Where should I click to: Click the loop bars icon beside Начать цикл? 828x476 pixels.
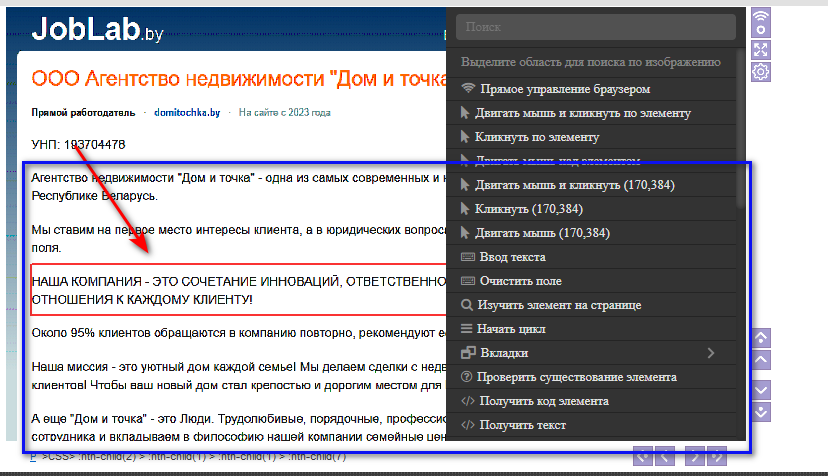(466, 329)
